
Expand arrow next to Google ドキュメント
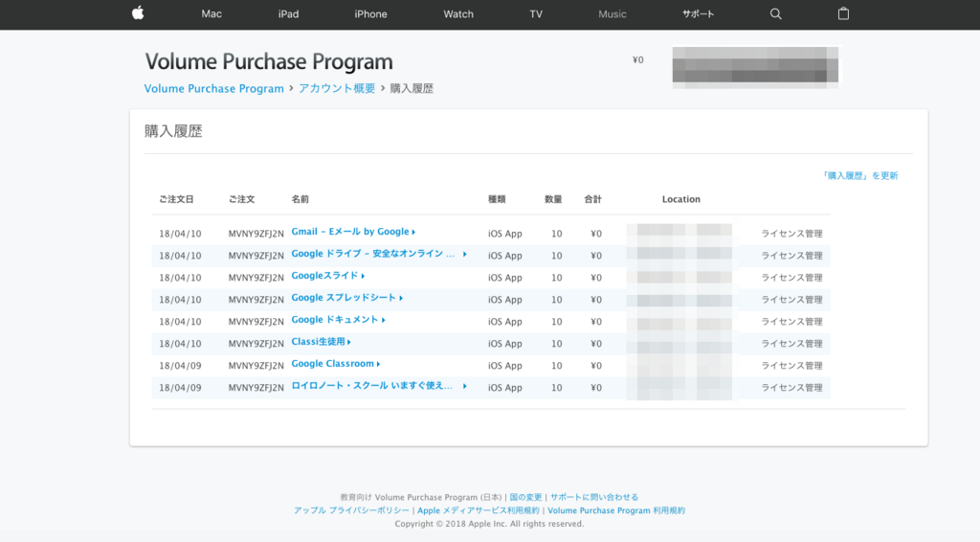(x=384, y=320)
